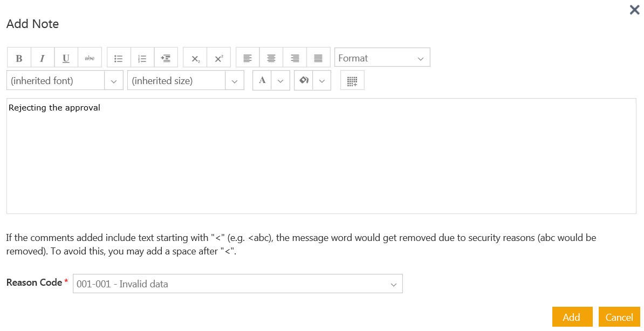Click the Add button
644x331 pixels.
(x=572, y=317)
